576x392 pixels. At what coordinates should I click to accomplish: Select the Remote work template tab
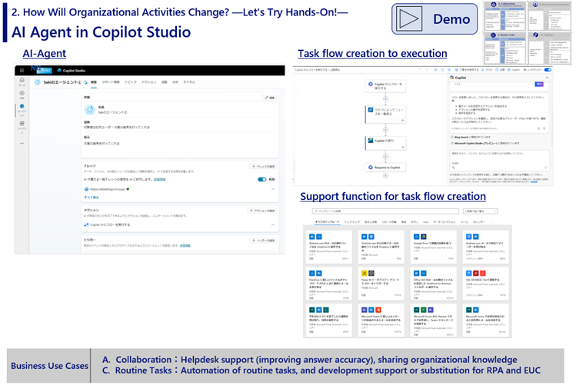point(388,222)
